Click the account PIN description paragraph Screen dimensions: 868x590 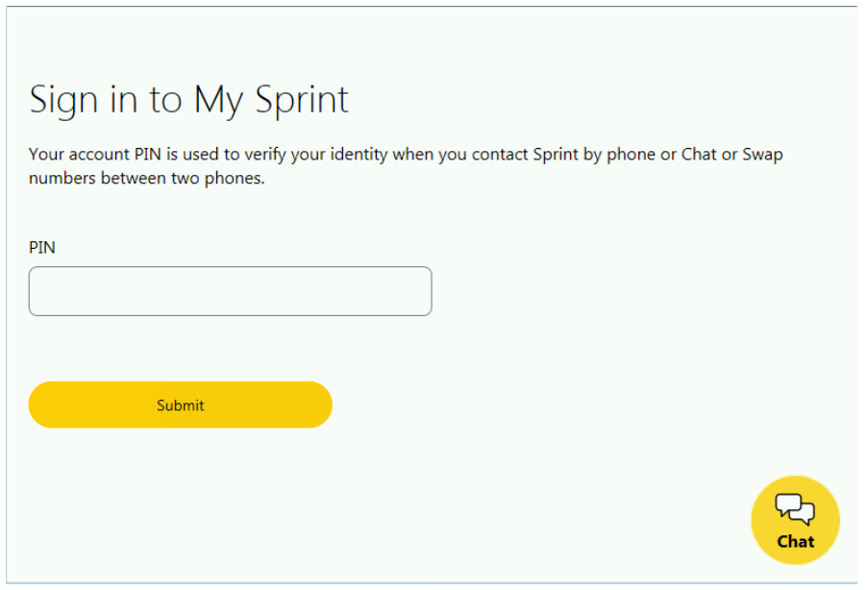coord(406,165)
